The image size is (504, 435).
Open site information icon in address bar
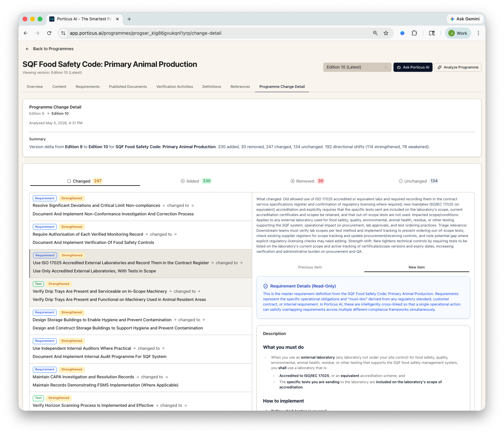point(64,33)
